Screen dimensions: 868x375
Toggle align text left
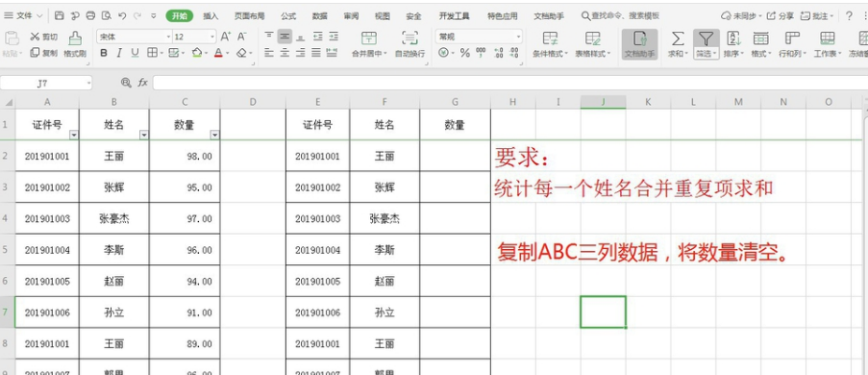(x=269, y=53)
